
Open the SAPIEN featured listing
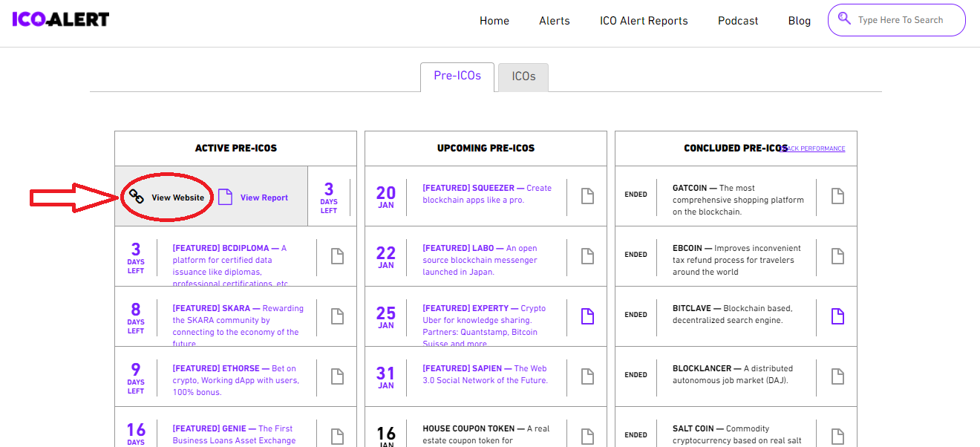pos(485,374)
